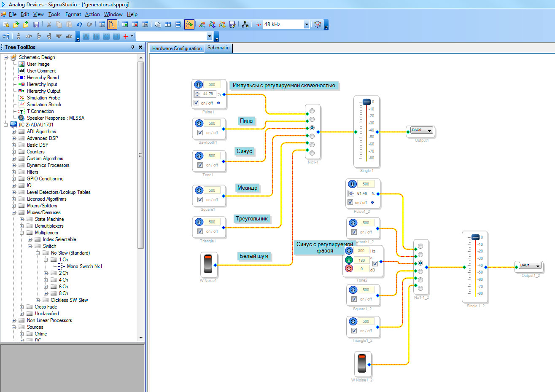555x392 pixels.
Task: Select the T Connection tree item
Action: coord(40,111)
